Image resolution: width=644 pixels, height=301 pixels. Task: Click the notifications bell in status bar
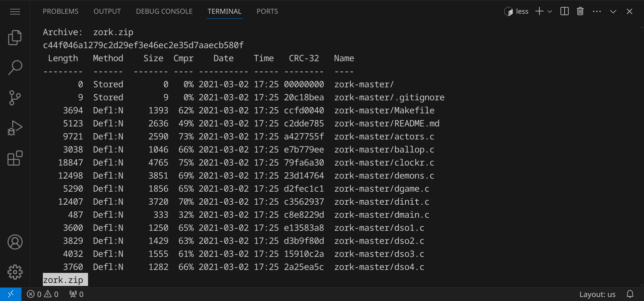tap(630, 294)
